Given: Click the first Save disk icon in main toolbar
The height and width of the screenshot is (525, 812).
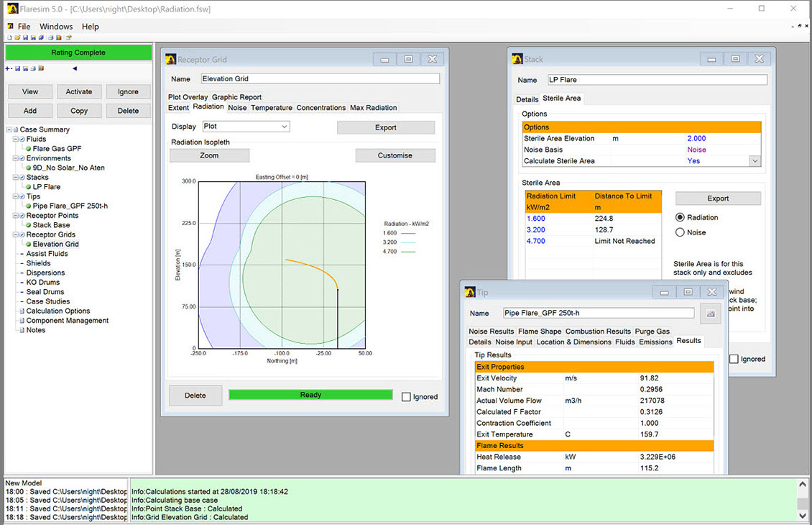Looking at the screenshot, I should [25, 38].
